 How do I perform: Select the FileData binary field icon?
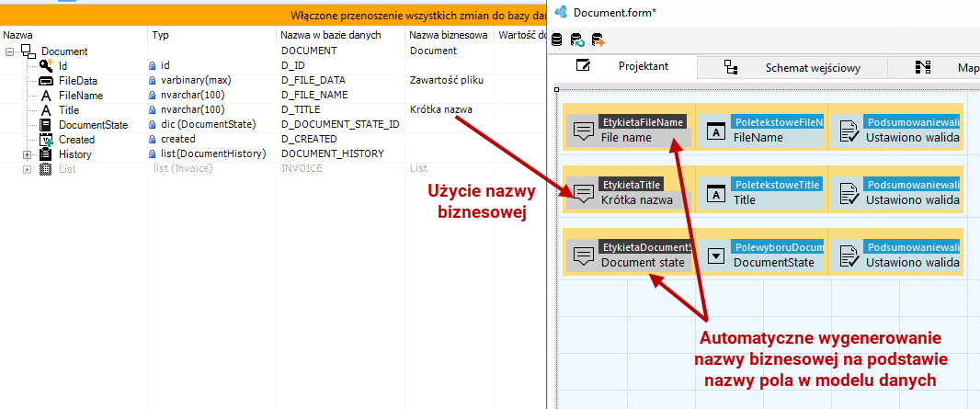point(46,81)
